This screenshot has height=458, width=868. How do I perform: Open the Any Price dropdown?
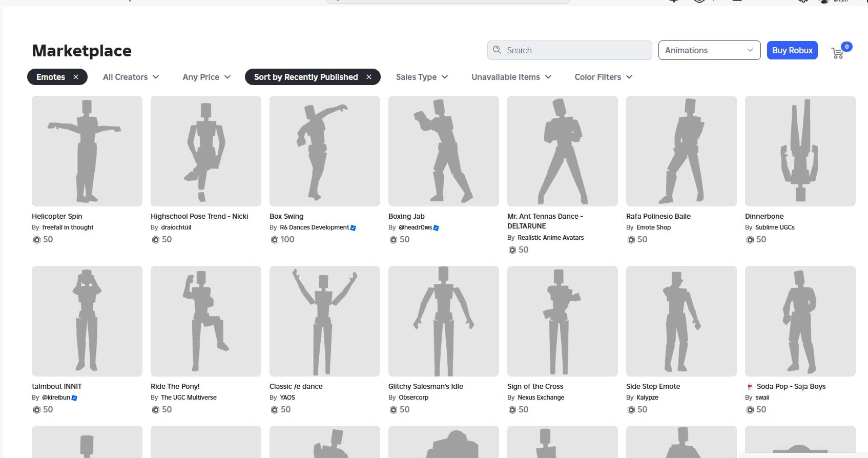pos(206,77)
